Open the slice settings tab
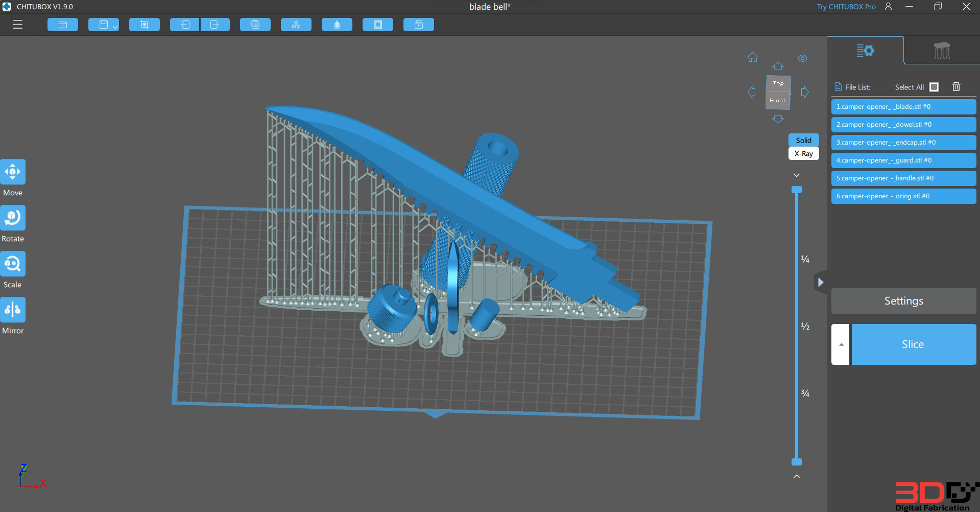 click(865, 51)
